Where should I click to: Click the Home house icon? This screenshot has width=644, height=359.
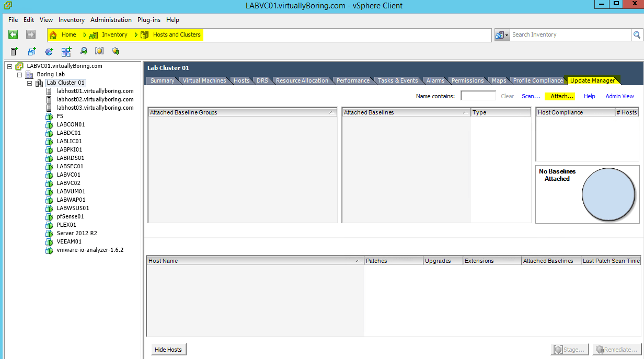pyautogui.click(x=53, y=35)
